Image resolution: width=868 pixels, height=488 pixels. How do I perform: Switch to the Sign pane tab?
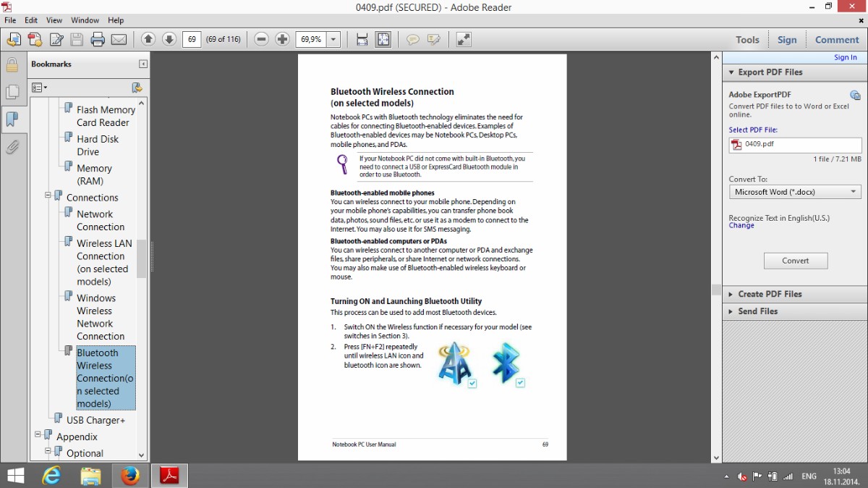point(787,40)
